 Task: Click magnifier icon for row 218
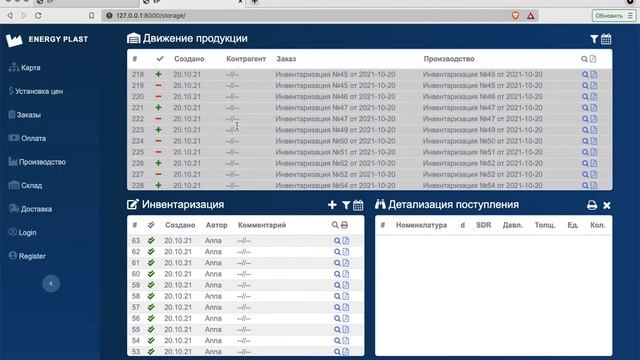coord(585,75)
